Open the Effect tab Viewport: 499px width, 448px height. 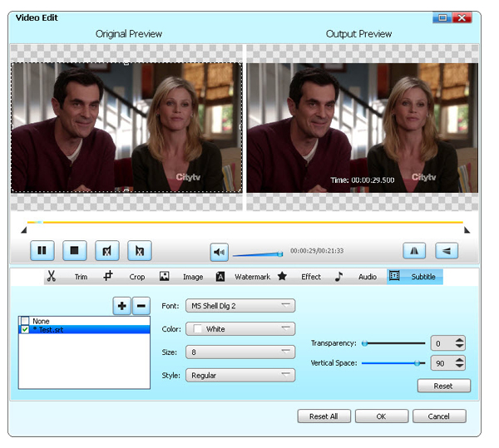[311, 277]
